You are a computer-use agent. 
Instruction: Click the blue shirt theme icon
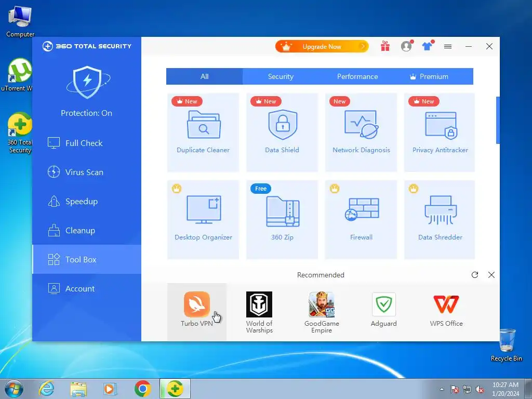pyautogui.click(x=428, y=46)
